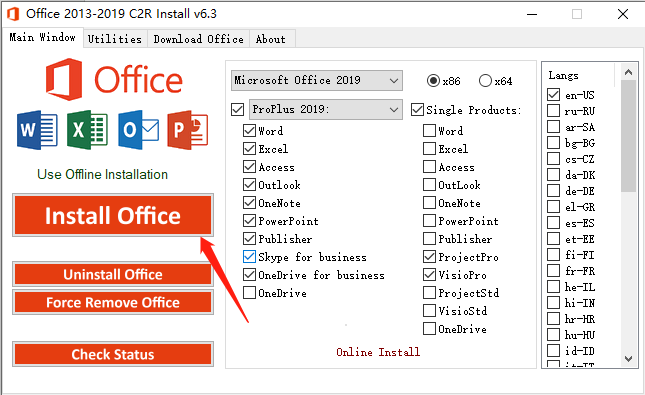
Task: Check PowerPoint under Single Products
Action: pos(429,221)
